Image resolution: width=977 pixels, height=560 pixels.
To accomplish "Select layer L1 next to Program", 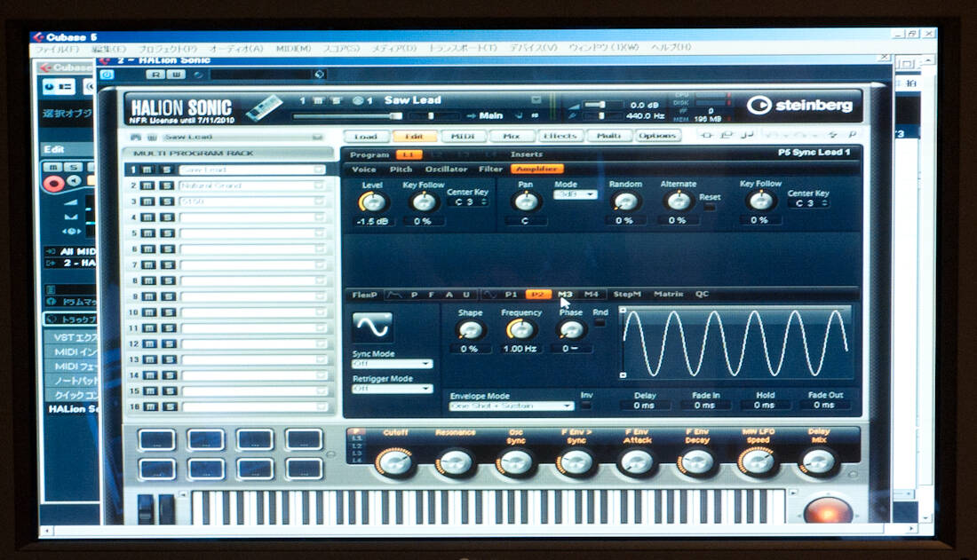I will pyautogui.click(x=409, y=154).
